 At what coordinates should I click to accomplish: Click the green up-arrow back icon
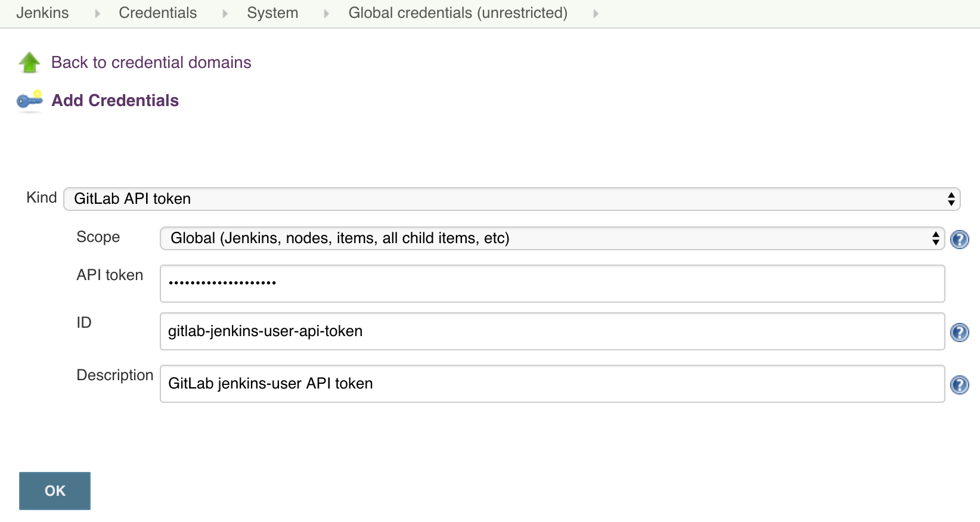click(29, 63)
